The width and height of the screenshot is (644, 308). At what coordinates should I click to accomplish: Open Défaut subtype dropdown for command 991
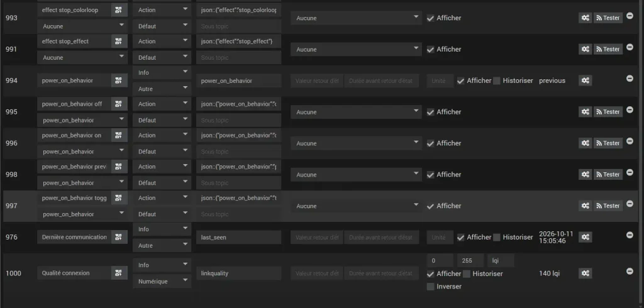[162, 57]
